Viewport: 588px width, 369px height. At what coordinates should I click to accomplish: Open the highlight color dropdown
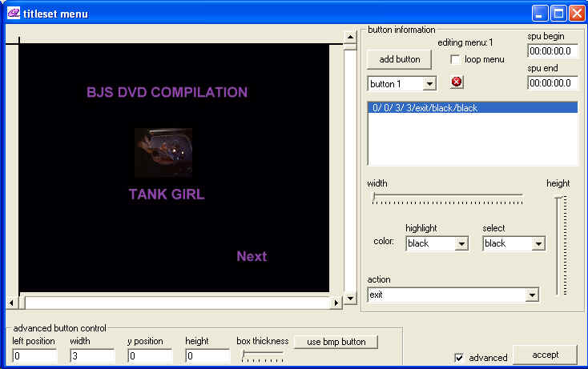[x=461, y=244]
